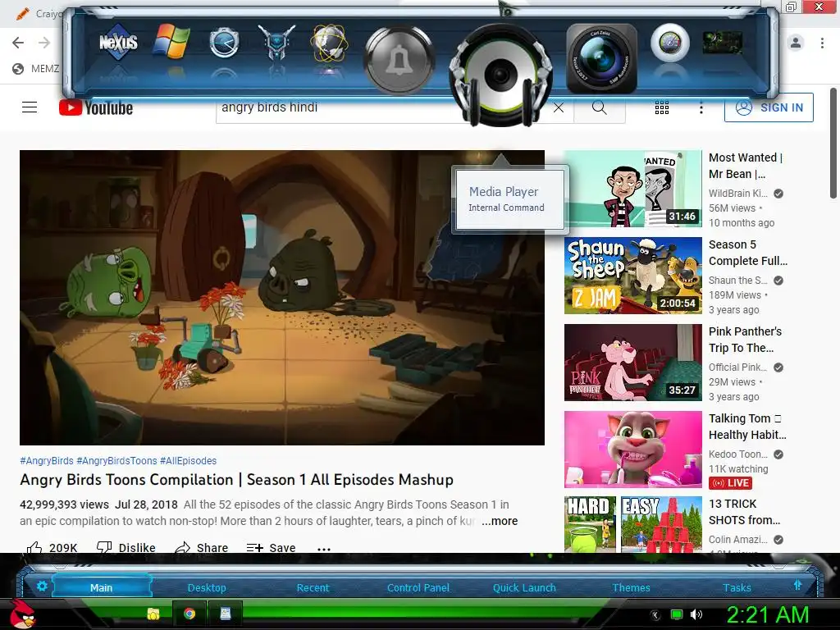Click the pin arrow icon on the shelf bar

pos(797,586)
